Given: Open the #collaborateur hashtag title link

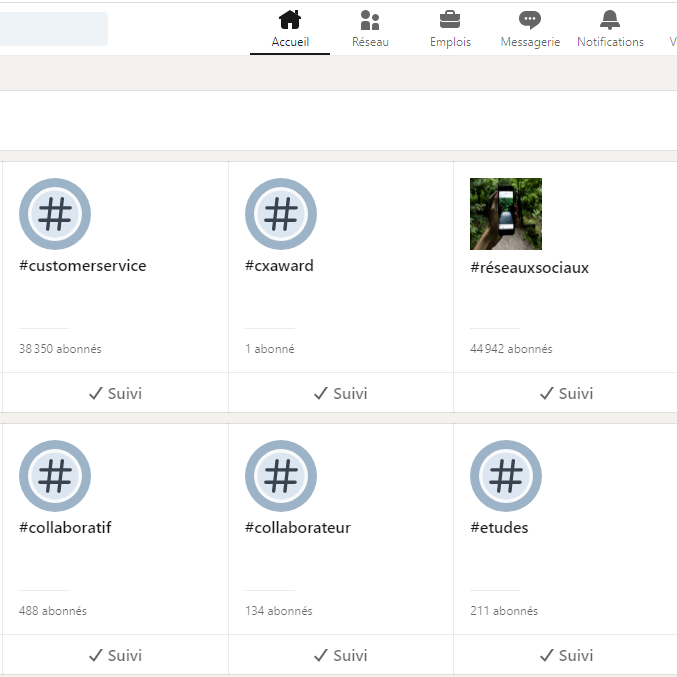Looking at the screenshot, I should click(x=298, y=528).
